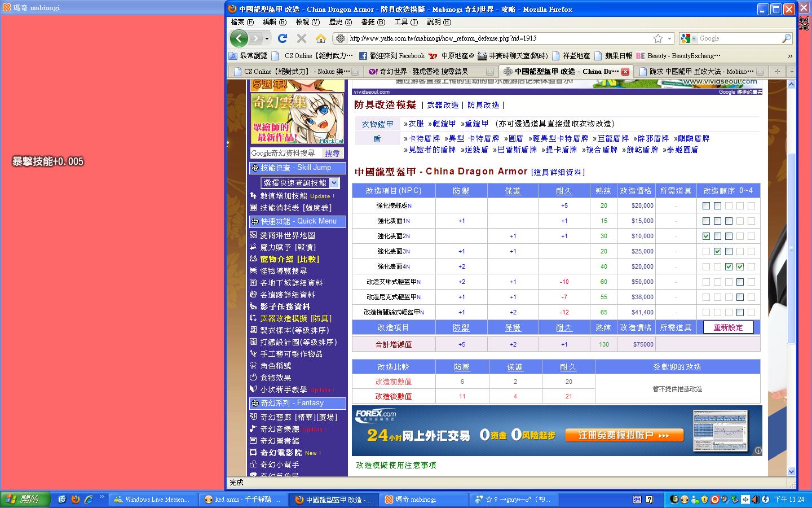Screen dimensions: 812x508
Task: Open the 道具詳細資料 link
Action: (x=558, y=172)
